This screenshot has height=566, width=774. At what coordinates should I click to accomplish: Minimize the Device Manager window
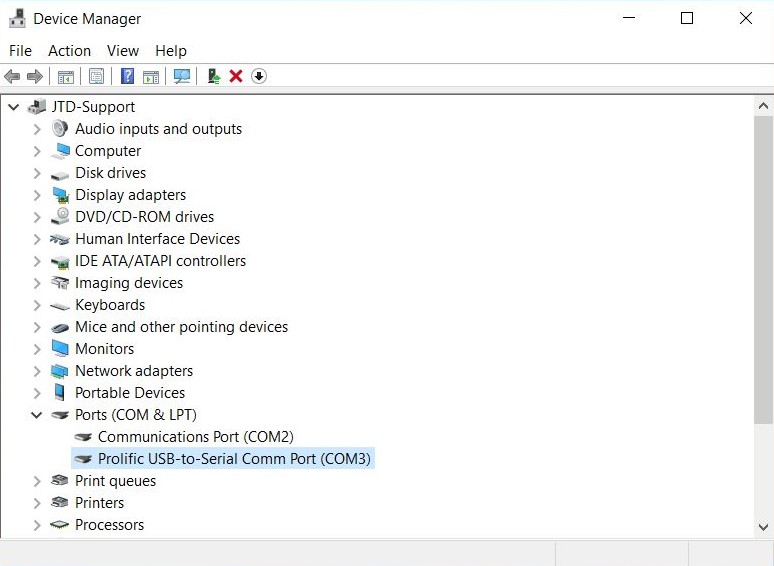[x=629, y=18]
